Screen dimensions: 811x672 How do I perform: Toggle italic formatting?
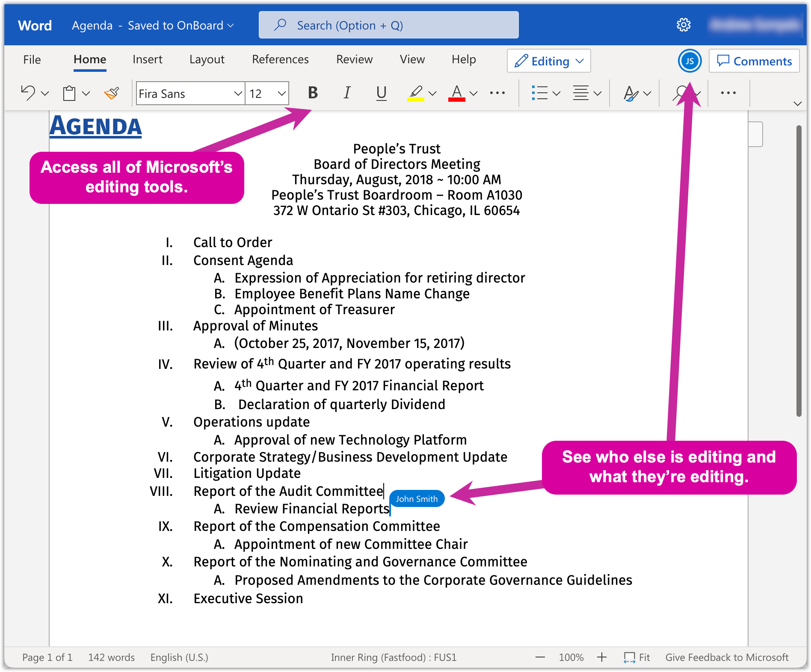click(347, 93)
